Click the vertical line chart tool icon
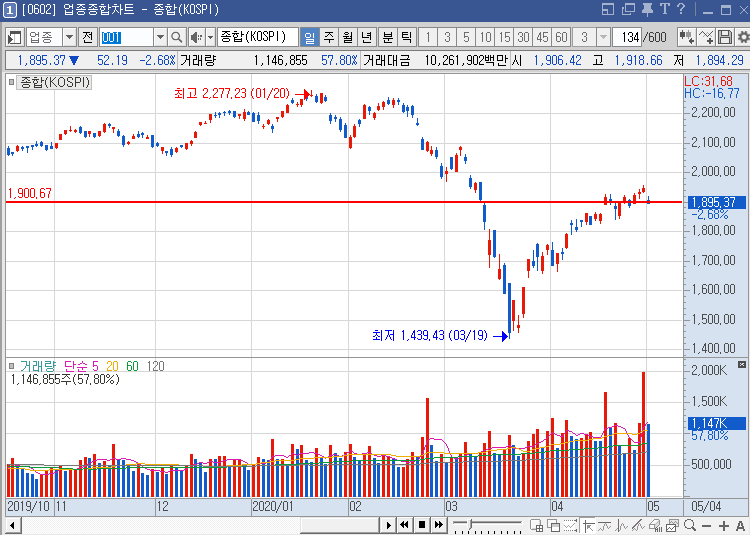The width and height of the screenshot is (750, 535). tap(622, 525)
